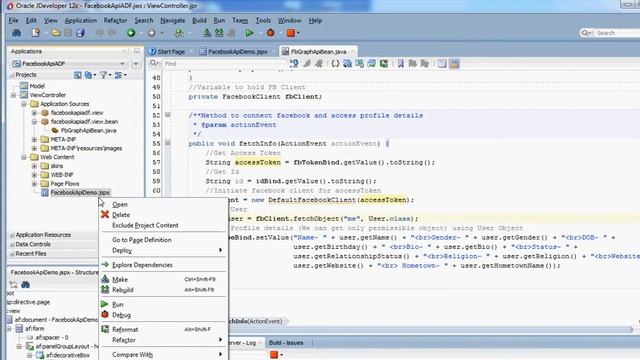Image resolution: width=640 pixels, height=360 pixels.
Task: Select the Build - Issues tab
Action: [286, 343]
